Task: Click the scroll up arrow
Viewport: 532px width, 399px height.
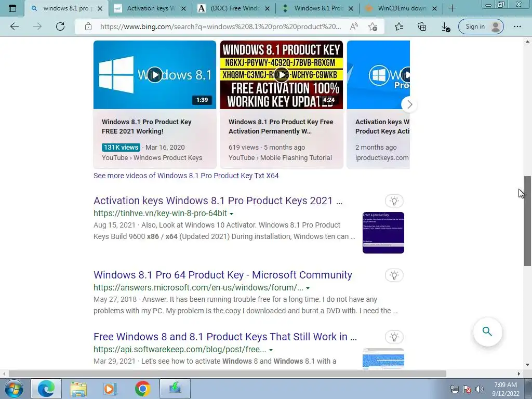Action: click(x=527, y=42)
